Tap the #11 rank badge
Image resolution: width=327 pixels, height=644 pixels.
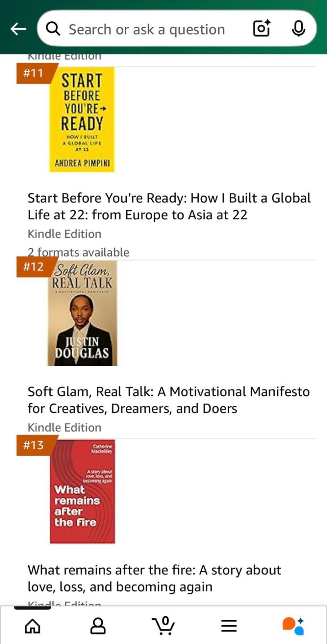[34, 73]
